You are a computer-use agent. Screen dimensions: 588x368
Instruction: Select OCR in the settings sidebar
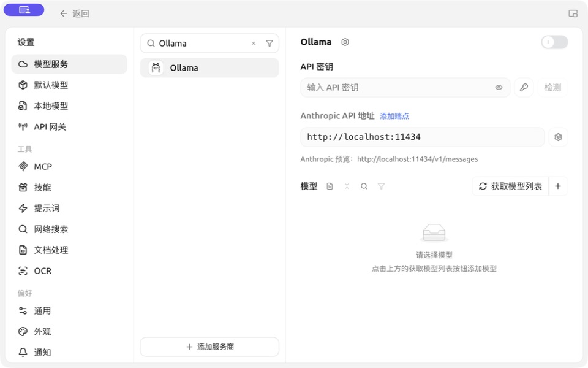coord(69,270)
